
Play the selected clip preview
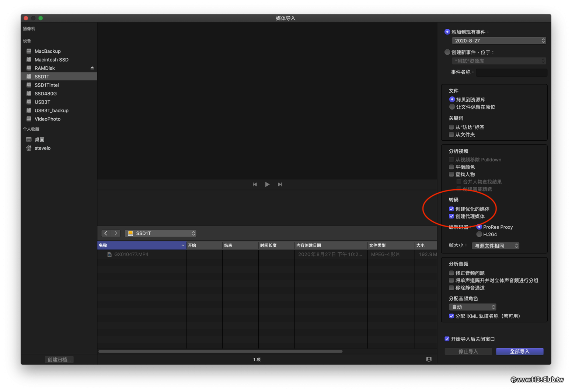coord(267,185)
